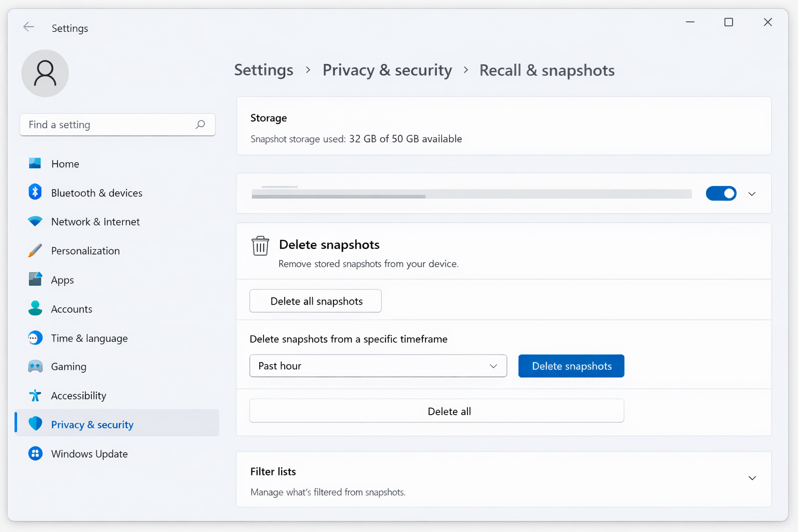Click the back arrow icon
Image resolution: width=798 pixels, height=532 pixels.
29,27
